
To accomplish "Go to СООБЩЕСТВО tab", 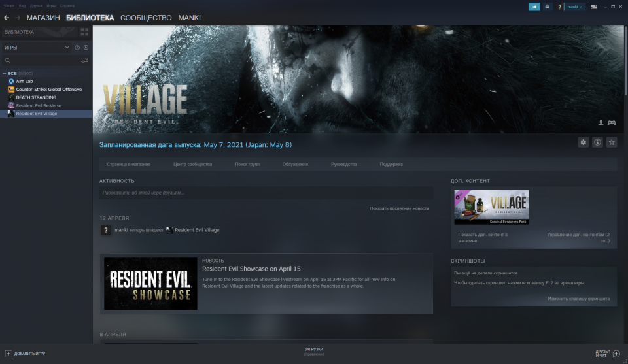I will pyautogui.click(x=146, y=18).
